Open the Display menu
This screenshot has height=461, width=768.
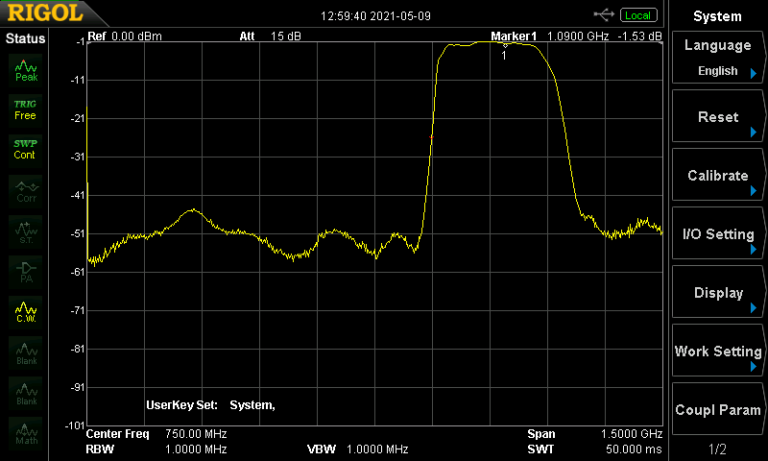[717, 293]
